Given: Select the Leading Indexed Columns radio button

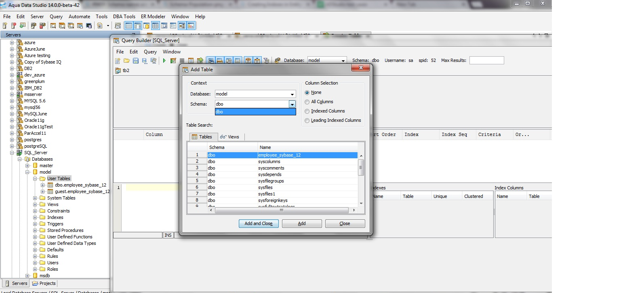Looking at the screenshot, I should tap(307, 121).
